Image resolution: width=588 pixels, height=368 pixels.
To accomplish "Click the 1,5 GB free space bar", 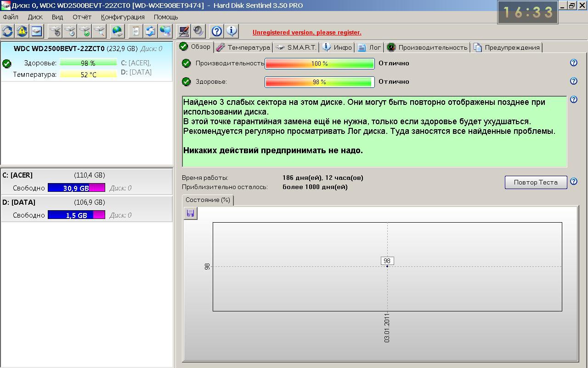I will click(x=76, y=215).
